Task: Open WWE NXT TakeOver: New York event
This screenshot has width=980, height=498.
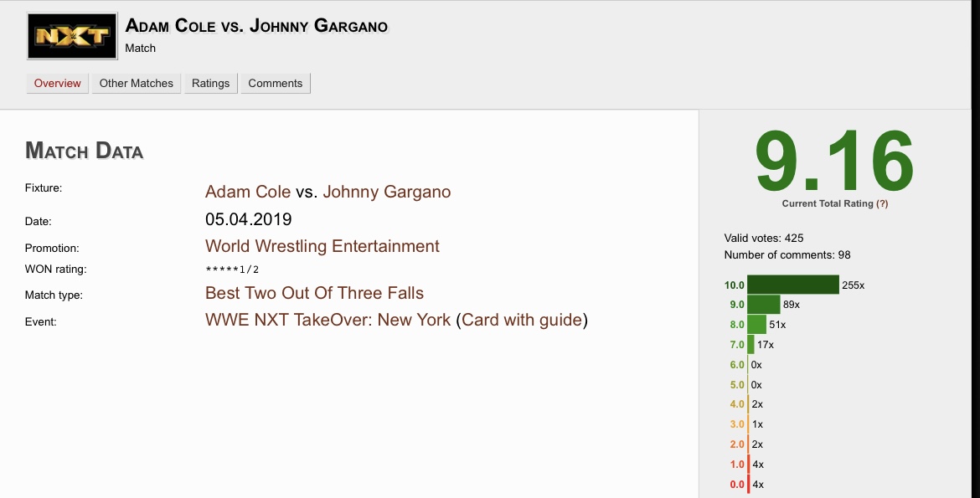Action: pyautogui.click(x=328, y=319)
